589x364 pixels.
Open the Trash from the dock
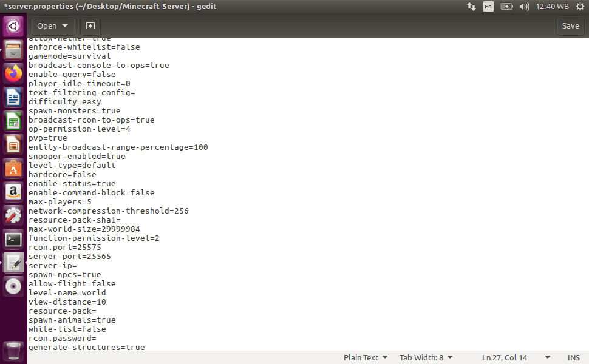[x=13, y=351]
